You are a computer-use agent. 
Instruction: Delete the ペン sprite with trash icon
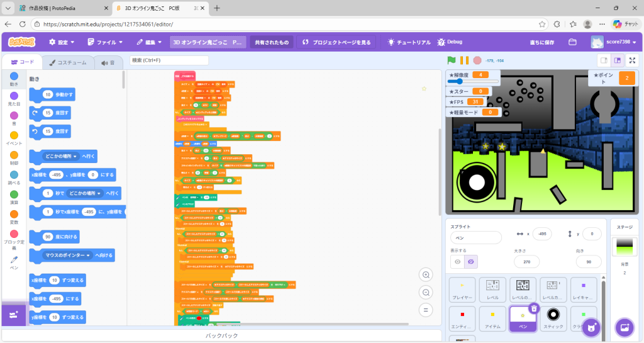click(533, 308)
